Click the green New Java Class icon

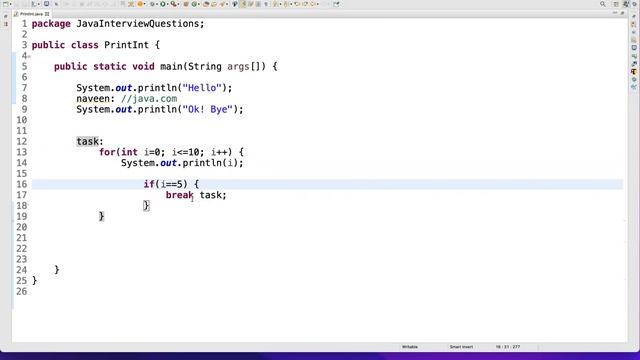[x=194, y=4]
